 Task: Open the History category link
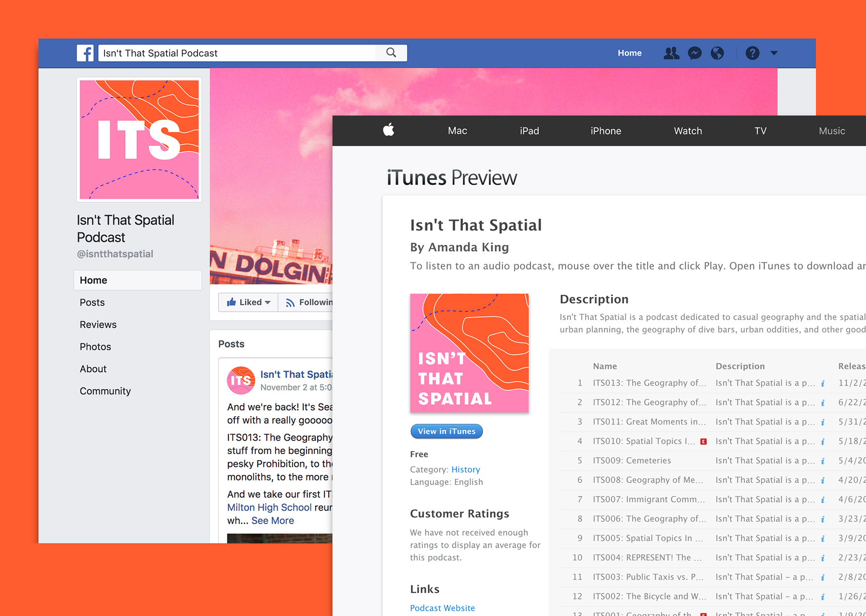[465, 469]
